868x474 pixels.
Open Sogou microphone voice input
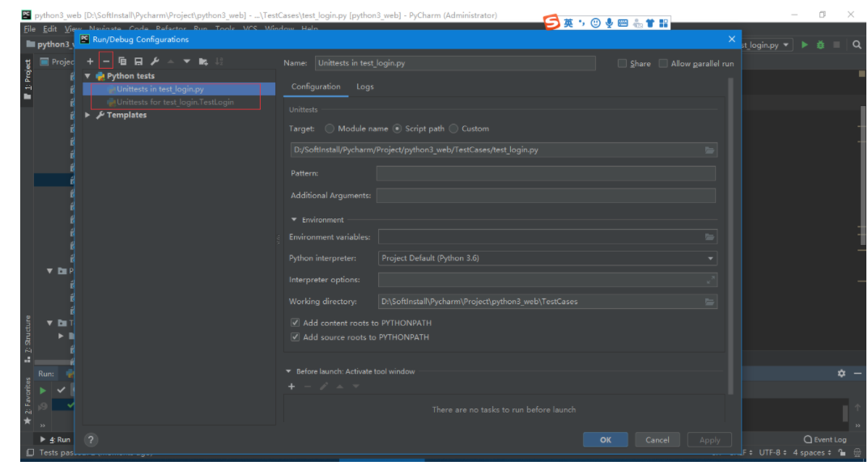click(609, 23)
